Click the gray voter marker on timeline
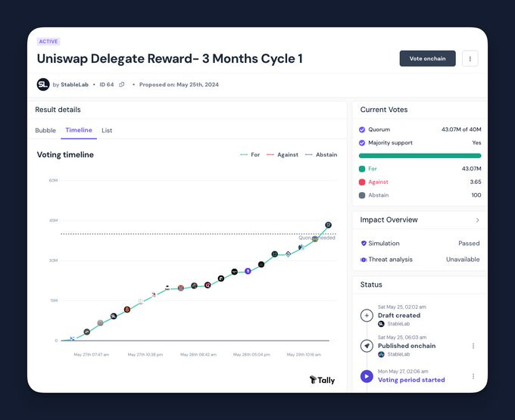Image resolution: width=515 pixels, height=420 pixels. tap(100, 323)
